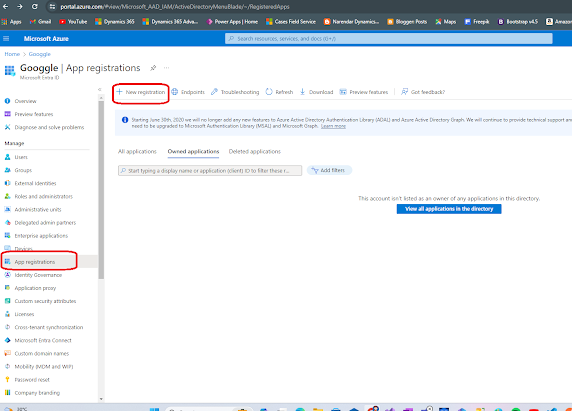Open Microsoft Entra Connect
The image size is (572, 411).
point(43,341)
